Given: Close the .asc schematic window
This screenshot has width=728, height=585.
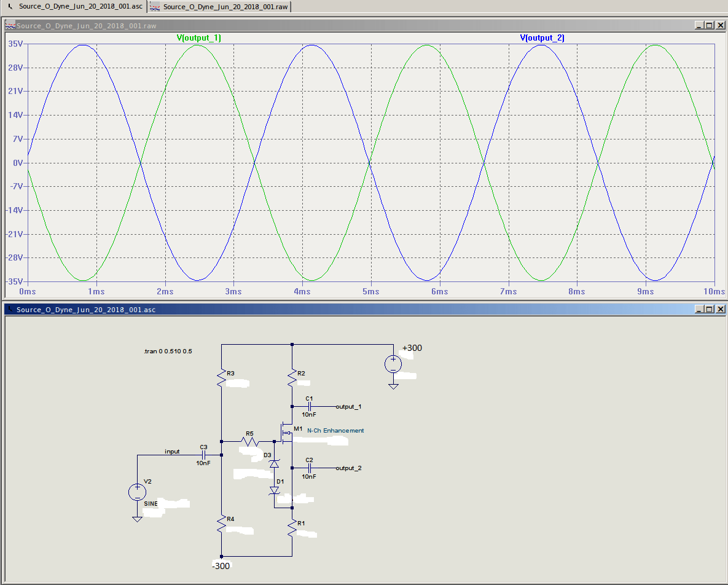Looking at the screenshot, I should 720,309.
